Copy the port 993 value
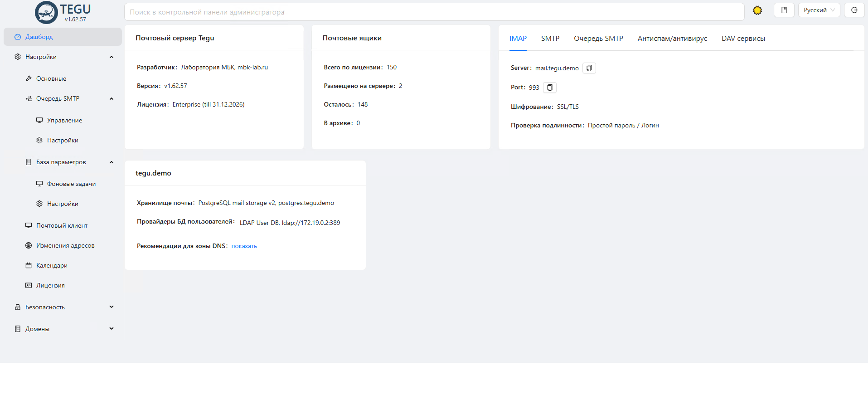 [549, 88]
